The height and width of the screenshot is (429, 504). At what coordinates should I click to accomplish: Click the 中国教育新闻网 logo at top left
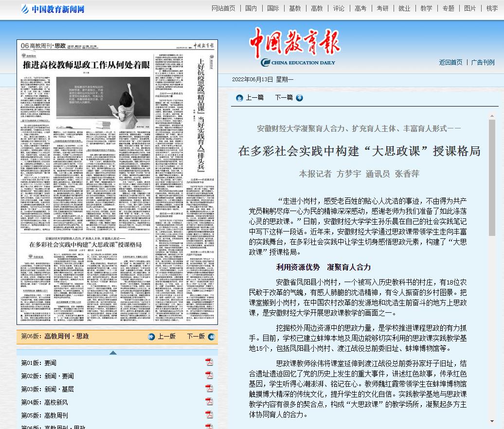(53, 9)
